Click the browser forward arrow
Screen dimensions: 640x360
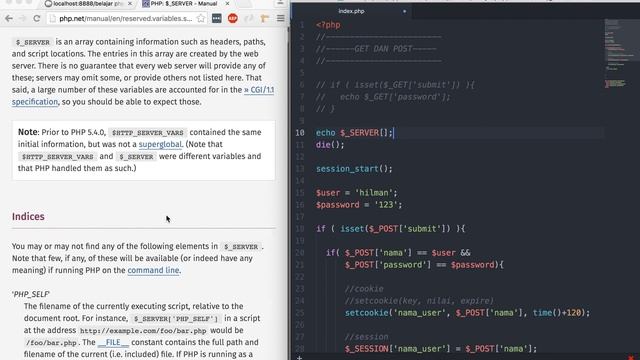pos(23,18)
